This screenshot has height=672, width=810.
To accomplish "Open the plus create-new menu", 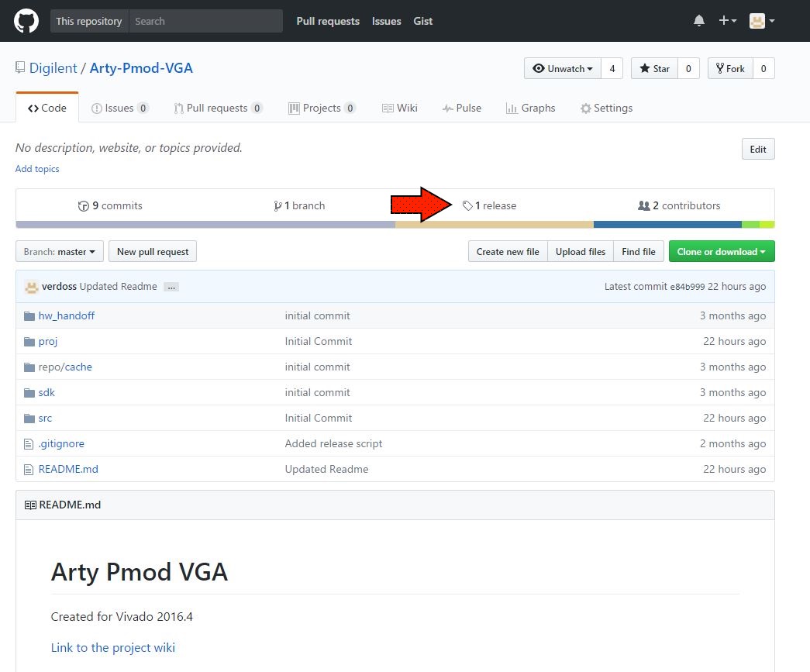I will 727,21.
